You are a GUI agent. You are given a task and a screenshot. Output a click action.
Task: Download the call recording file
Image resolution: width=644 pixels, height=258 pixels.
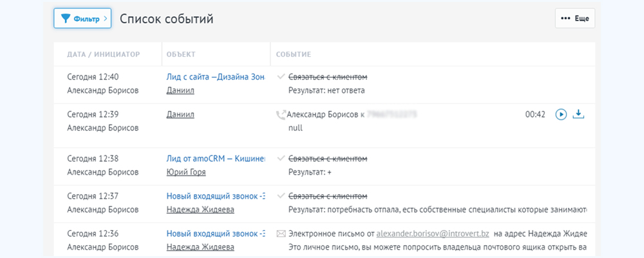coord(578,115)
